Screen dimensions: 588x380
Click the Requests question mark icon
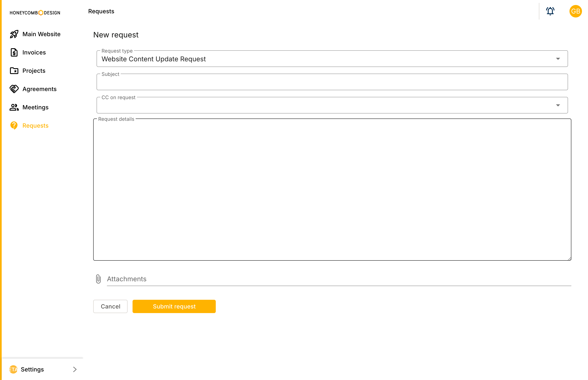click(14, 125)
